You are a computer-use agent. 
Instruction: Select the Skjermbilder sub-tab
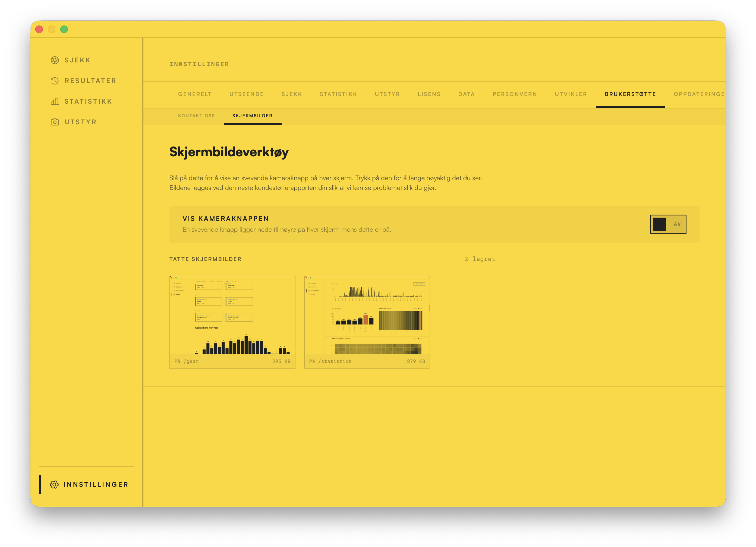252,116
